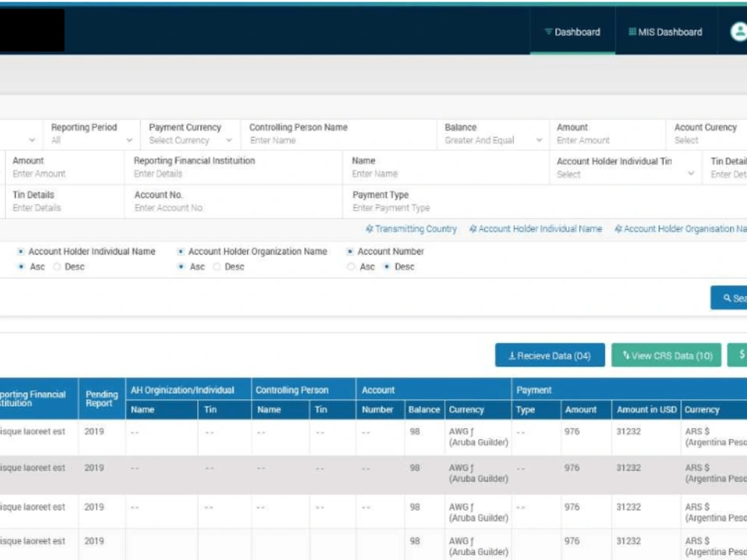This screenshot has height=560, width=747.
Task: Click the Type column header under Payment
Action: [535, 409]
